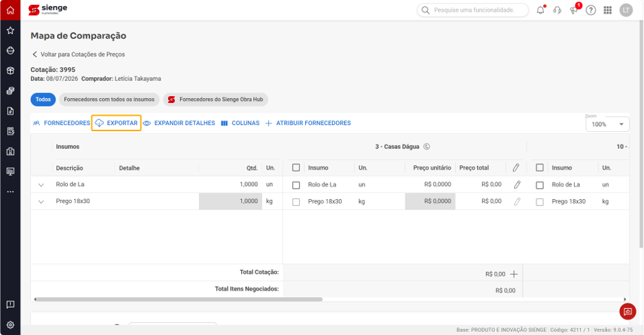Check Prego 18x30 for second supplier
Viewport: 644px width, 335px height.
540,202
